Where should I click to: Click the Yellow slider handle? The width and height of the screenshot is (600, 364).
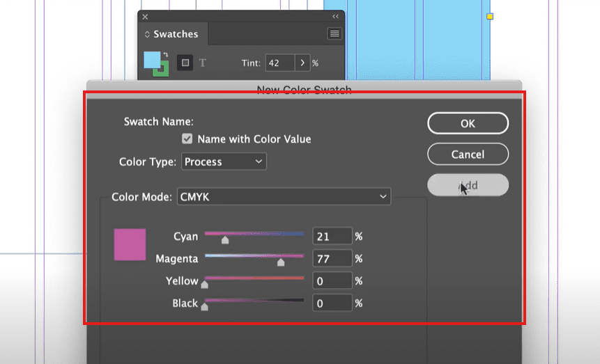click(x=205, y=284)
